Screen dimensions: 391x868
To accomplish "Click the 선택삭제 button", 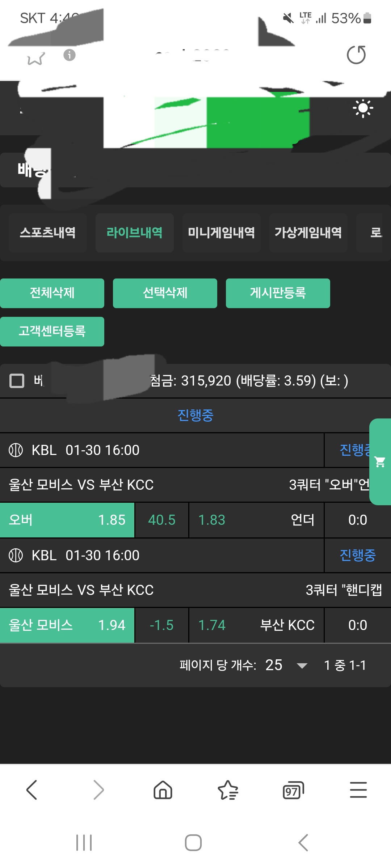I will [x=165, y=293].
